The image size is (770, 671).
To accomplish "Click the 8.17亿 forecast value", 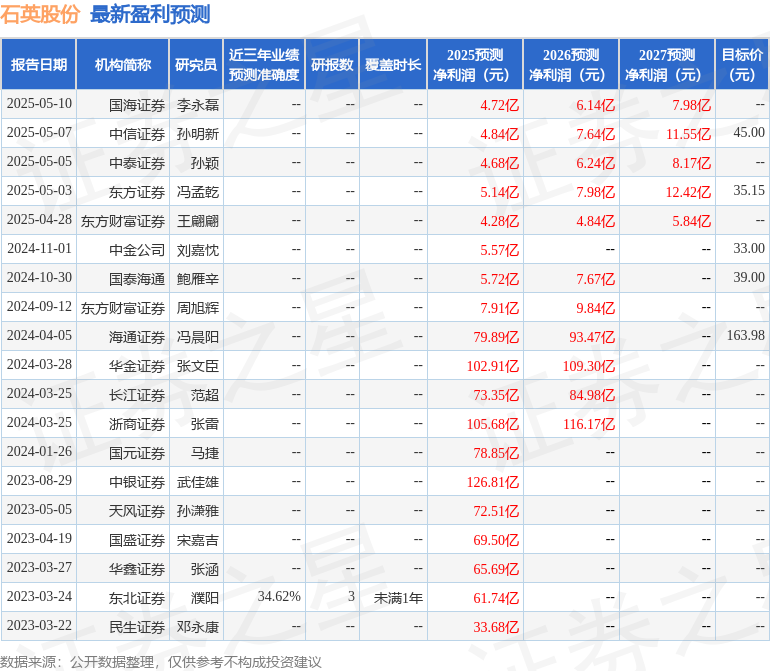I will coord(691,163).
